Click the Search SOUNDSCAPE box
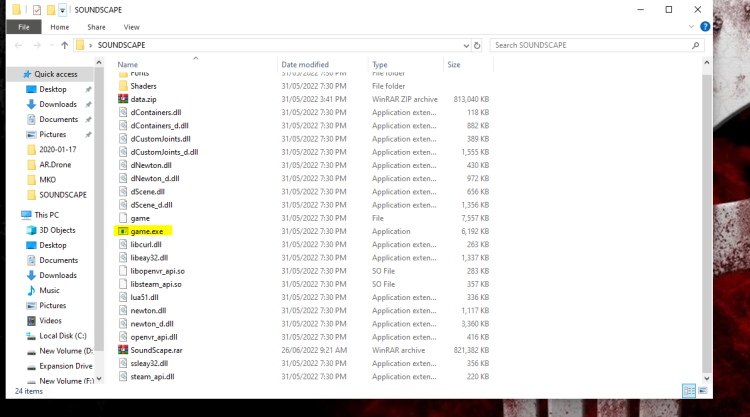Screen dimensions: 750x417 (x=597, y=45)
